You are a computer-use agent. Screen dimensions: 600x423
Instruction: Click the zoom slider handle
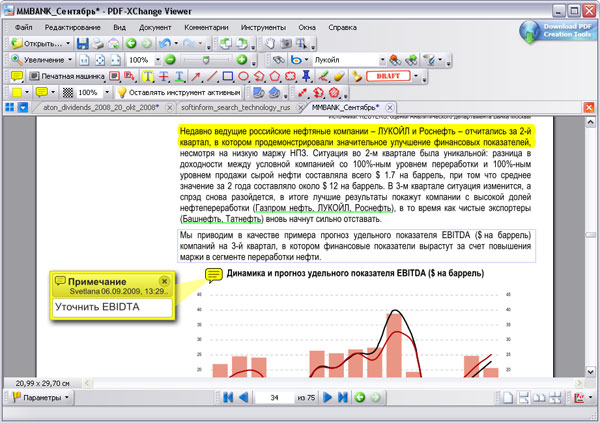tap(206, 60)
